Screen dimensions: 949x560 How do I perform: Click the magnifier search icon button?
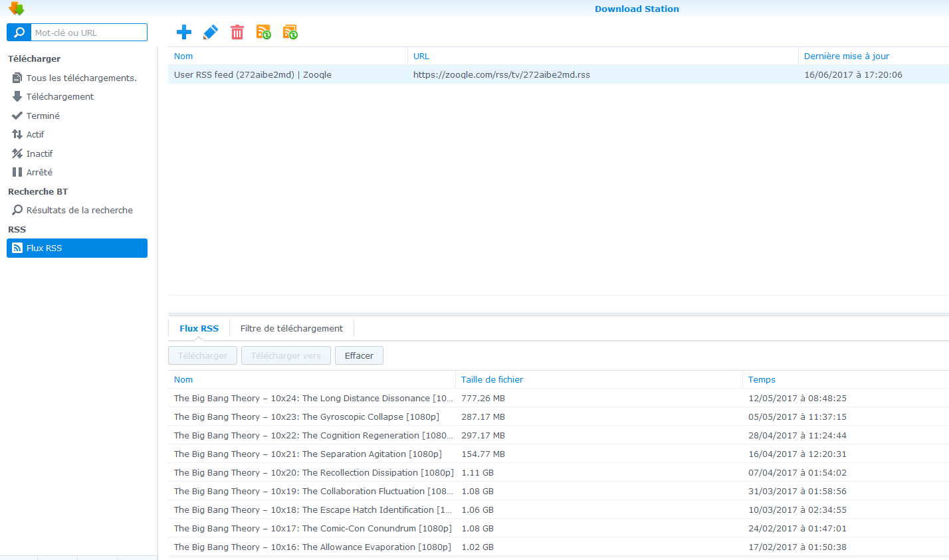(x=19, y=33)
